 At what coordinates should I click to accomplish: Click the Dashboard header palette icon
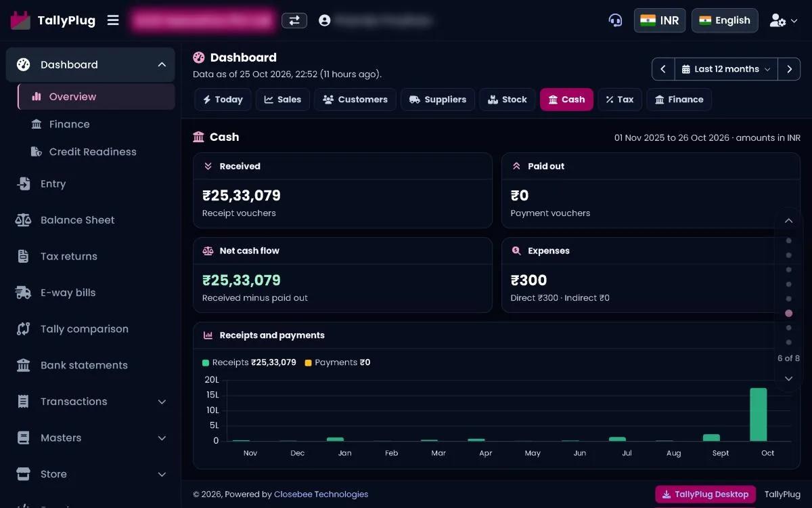pyautogui.click(x=199, y=58)
